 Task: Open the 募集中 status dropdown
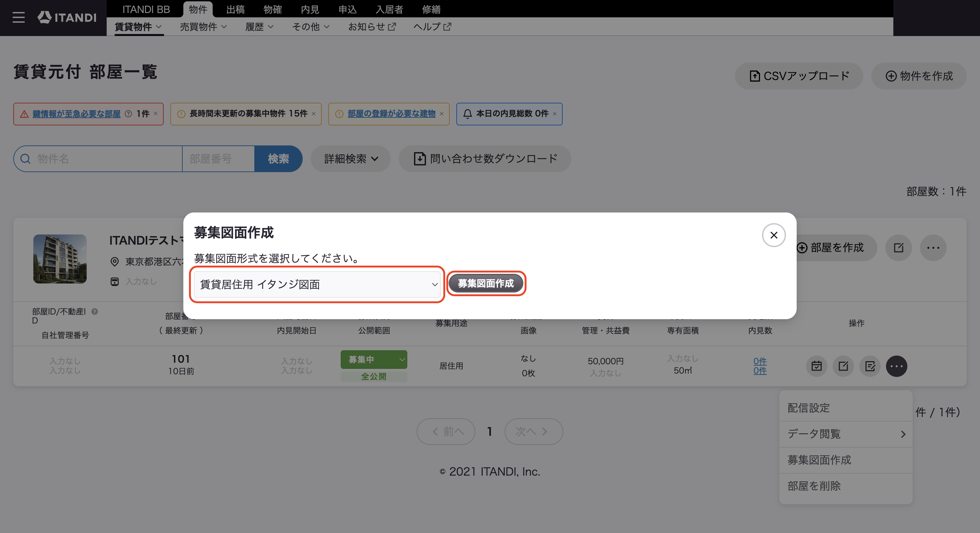click(x=374, y=360)
